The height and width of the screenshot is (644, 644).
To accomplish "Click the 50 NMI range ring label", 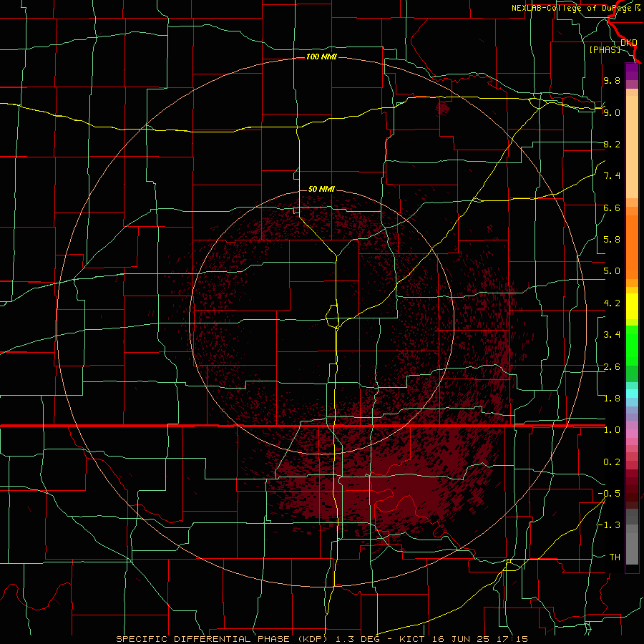I will (x=321, y=189).
